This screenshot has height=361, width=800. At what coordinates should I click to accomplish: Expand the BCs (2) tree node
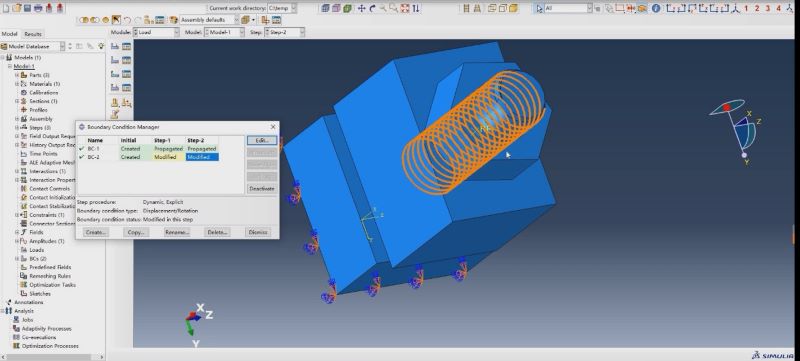point(17,259)
